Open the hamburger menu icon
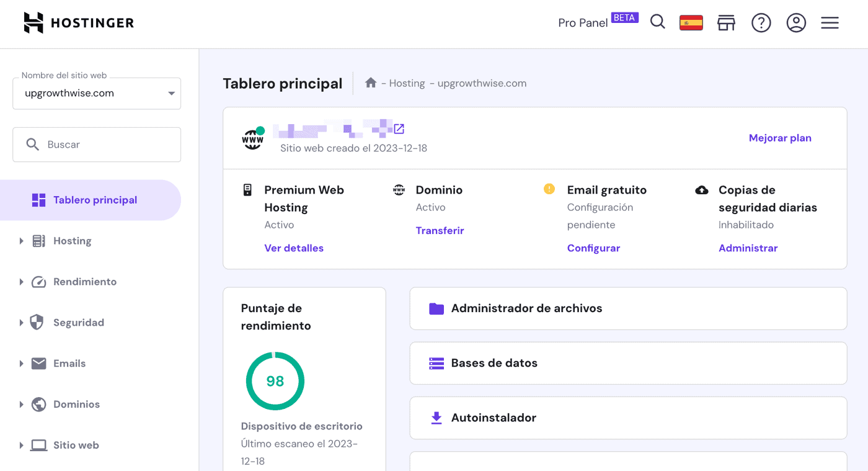 [x=830, y=23]
